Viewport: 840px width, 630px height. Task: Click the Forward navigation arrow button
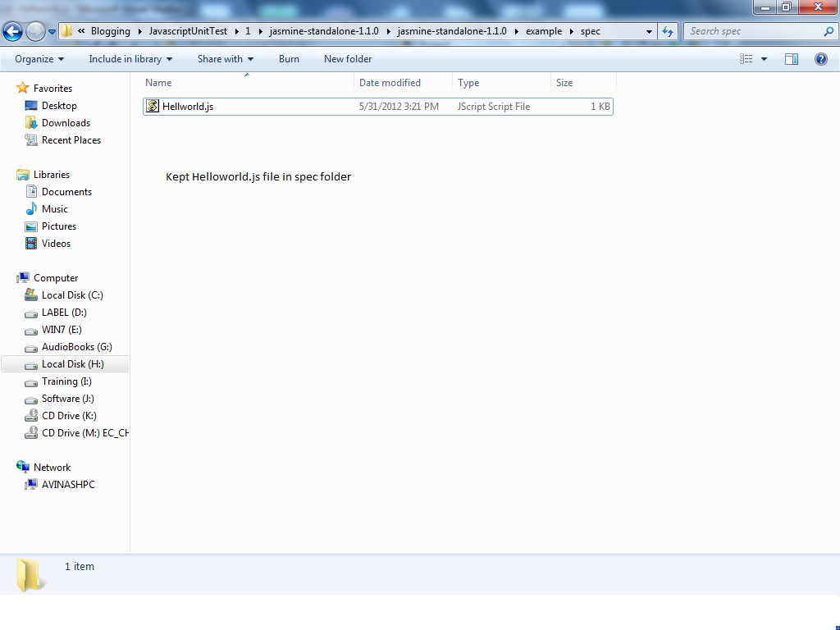point(35,32)
